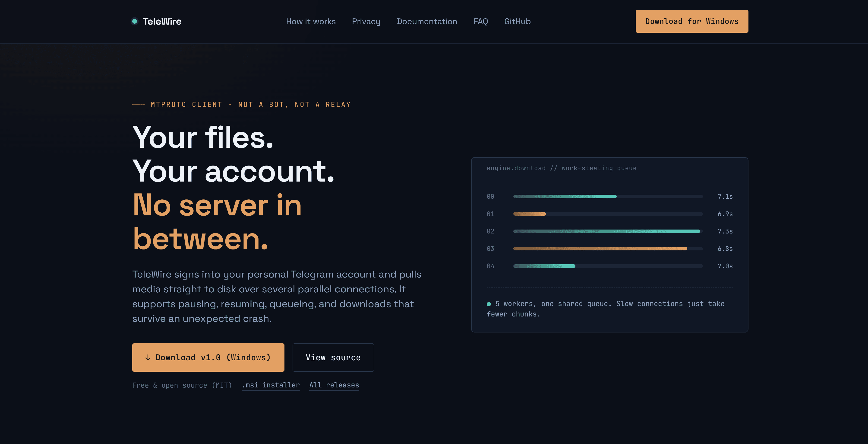The height and width of the screenshot is (444, 868).
Task: Navigate to the FAQ
Action: pos(480,21)
